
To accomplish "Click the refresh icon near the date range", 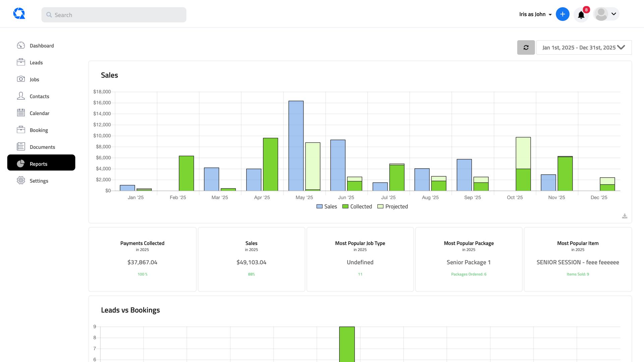I will [x=526, y=47].
